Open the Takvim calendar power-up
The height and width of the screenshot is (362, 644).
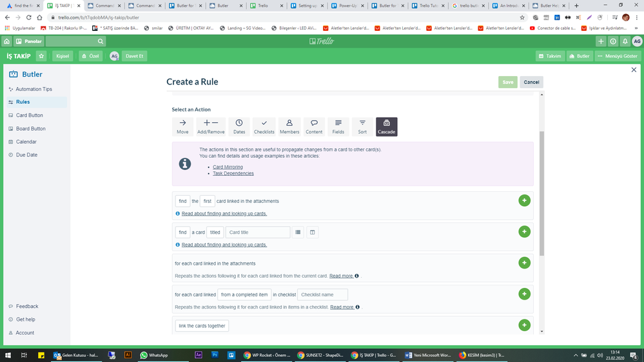coord(550,56)
